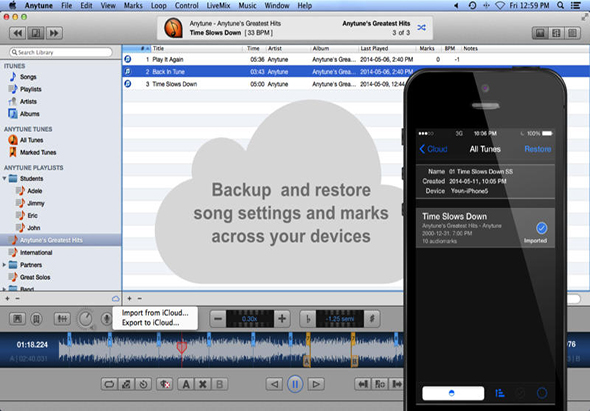Viewport: 590px width, 411px height.
Task: Clear loop points with the X button
Action: (x=203, y=384)
